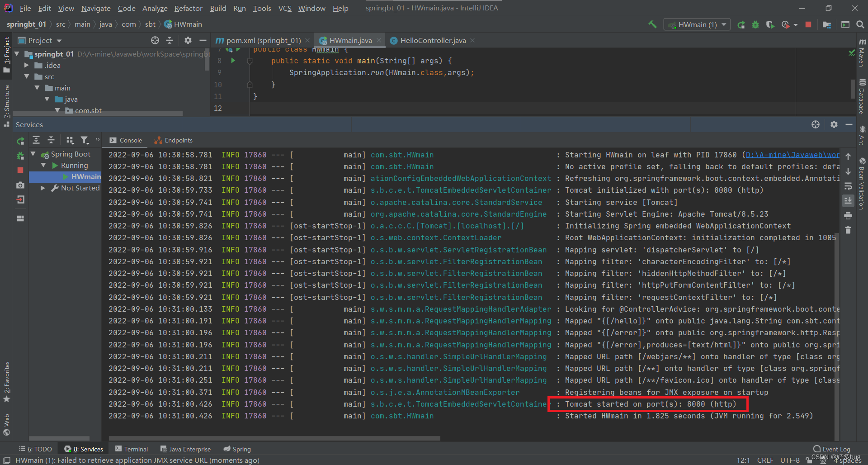Viewport: 868px width, 465px height.
Task: Stop HWmain in Services side toolbar
Action: (20, 170)
